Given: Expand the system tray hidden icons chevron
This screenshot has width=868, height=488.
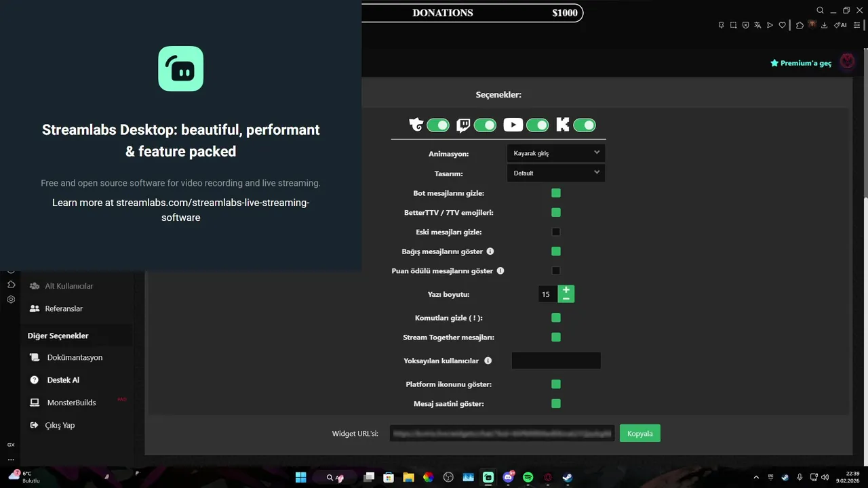Looking at the screenshot, I should (756, 477).
